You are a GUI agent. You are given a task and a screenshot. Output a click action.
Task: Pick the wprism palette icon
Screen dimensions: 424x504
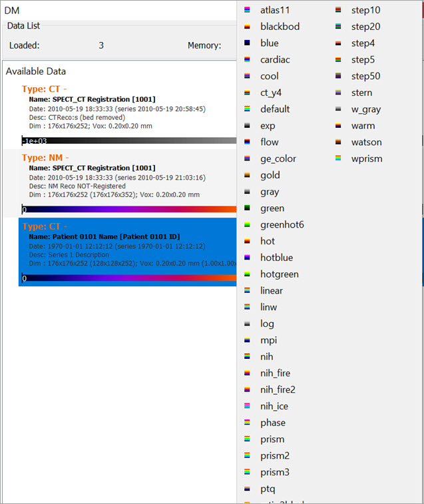point(339,159)
